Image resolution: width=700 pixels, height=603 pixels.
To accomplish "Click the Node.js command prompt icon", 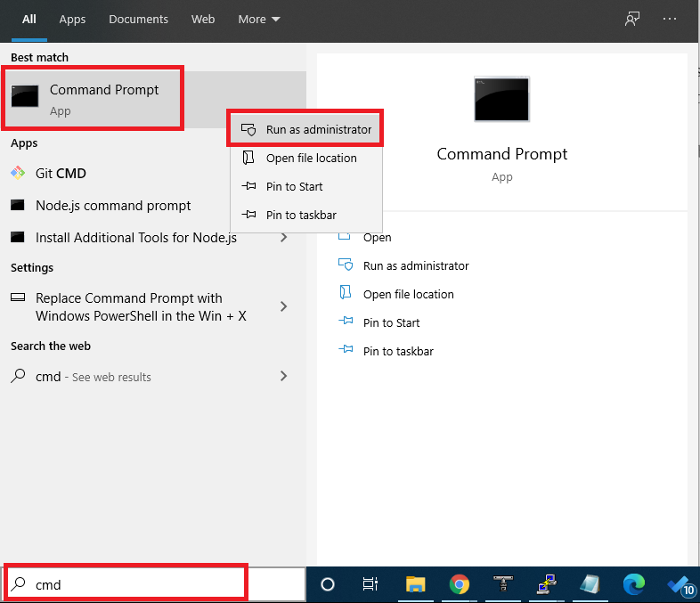I will [18, 206].
